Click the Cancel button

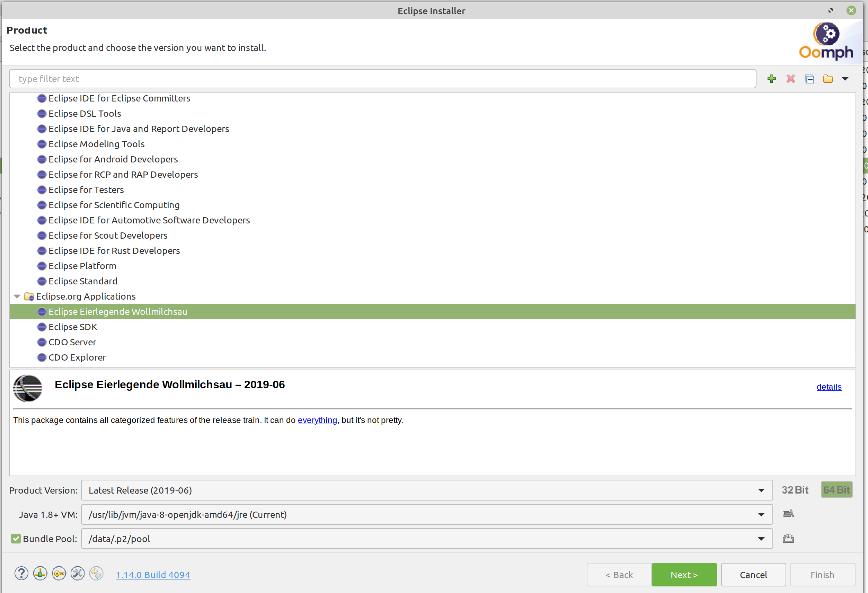coord(753,575)
